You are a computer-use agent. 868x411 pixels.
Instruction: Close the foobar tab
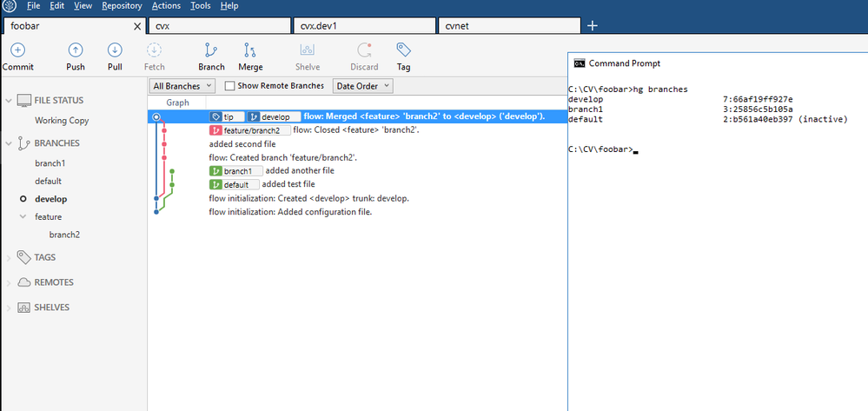138,26
